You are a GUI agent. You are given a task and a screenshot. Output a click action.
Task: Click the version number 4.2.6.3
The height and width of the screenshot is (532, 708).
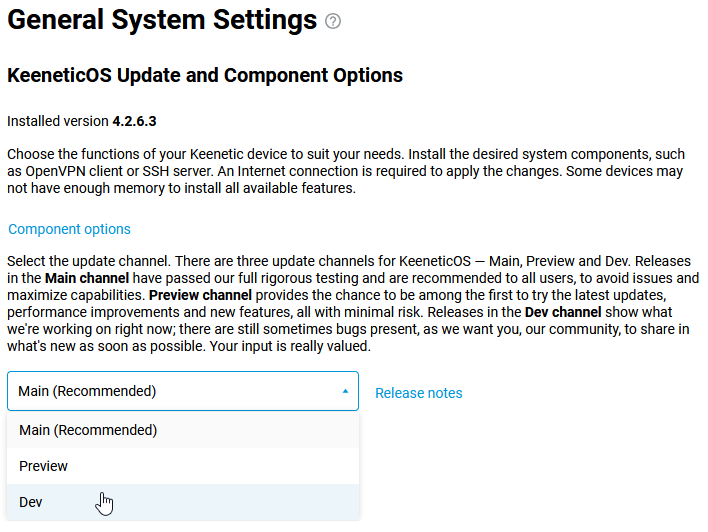pyautogui.click(x=134, y=121)
